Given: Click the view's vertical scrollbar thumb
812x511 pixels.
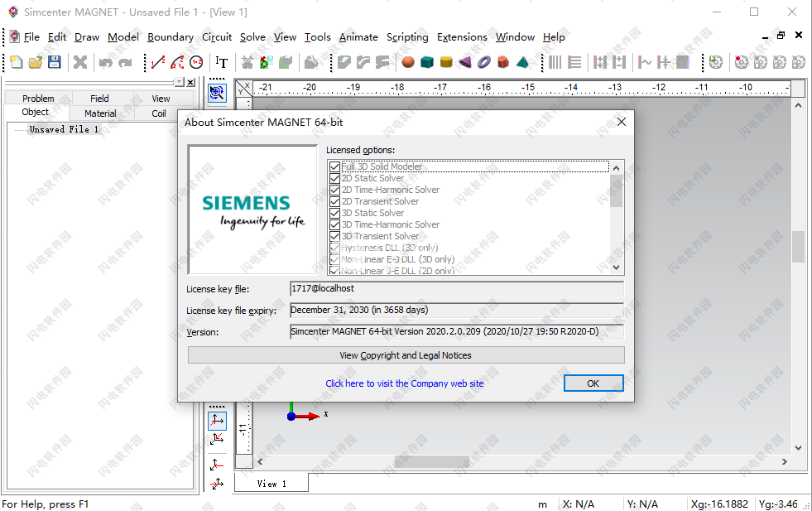Looking at the screenshot, I should (x=798, y=246).
